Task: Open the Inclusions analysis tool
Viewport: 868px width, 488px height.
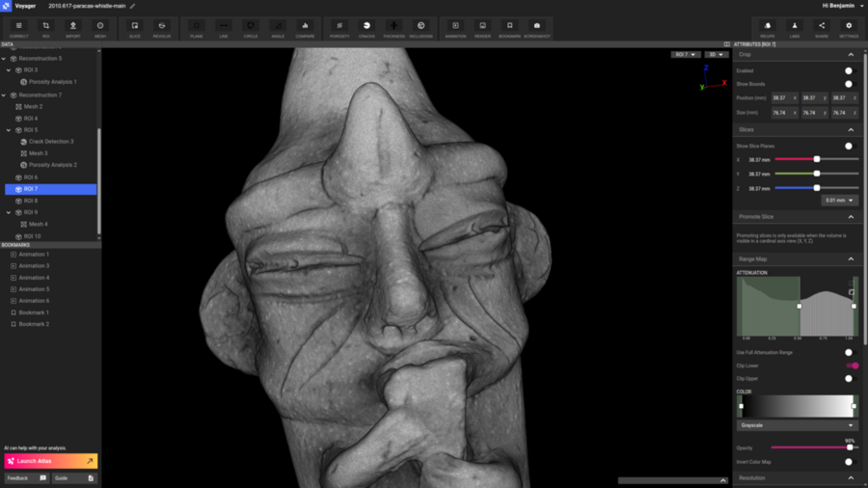Action: point(420,29)
